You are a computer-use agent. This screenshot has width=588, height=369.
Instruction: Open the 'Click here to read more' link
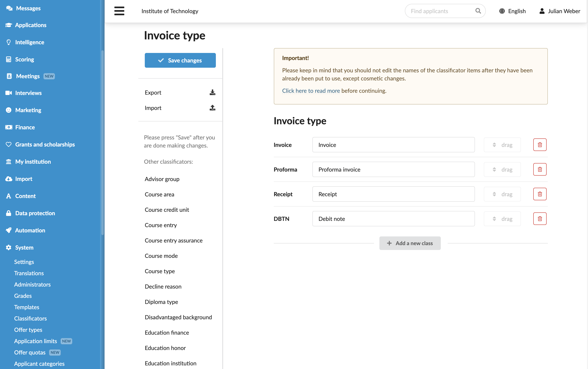pos(311,91)
